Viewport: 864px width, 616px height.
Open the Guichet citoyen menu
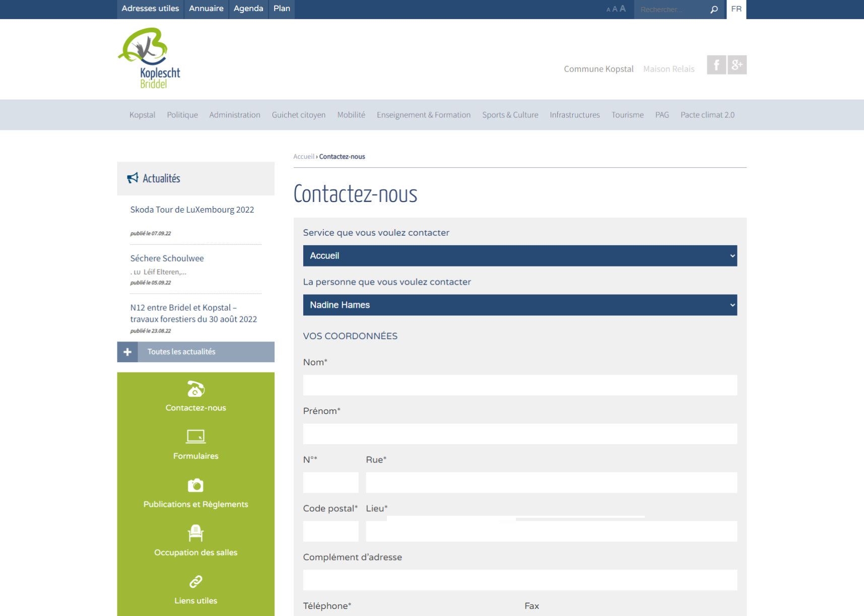tap(298, 115)
